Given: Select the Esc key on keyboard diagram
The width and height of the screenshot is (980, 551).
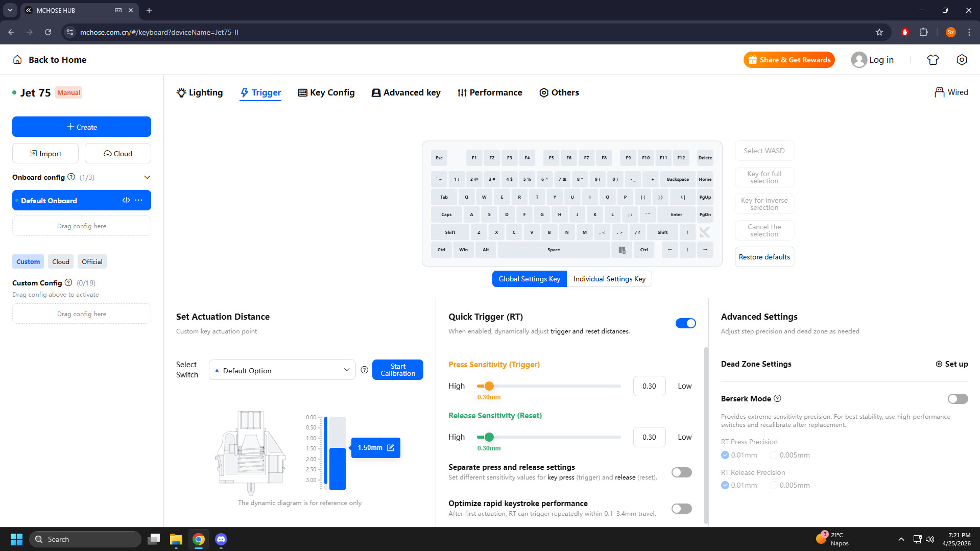Looking at the screenshot, I should (439, 158).
